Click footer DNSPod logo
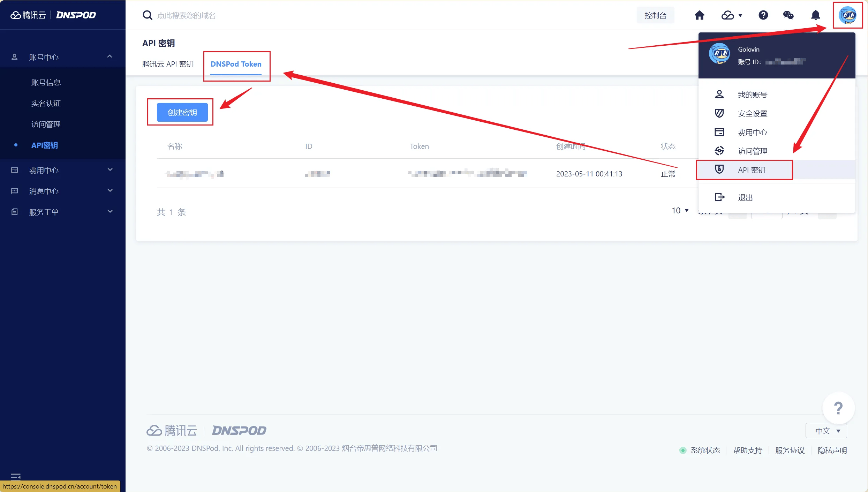The width and height of the screenshot is (868, 492). pos(239,431)
